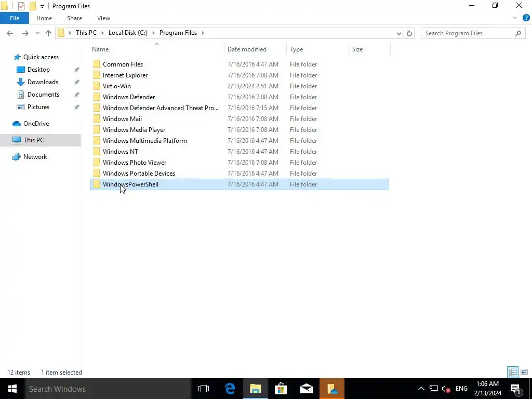Select Documents in the navigation pane
Image resolution: width=532 pixels, height=399 pixels.
click(43, 95)
